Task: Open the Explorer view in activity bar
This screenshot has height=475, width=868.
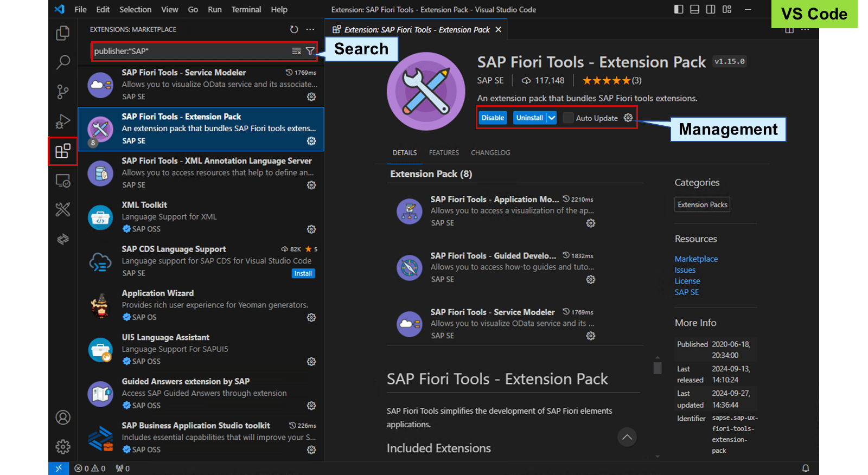Action: pos(63,34)
